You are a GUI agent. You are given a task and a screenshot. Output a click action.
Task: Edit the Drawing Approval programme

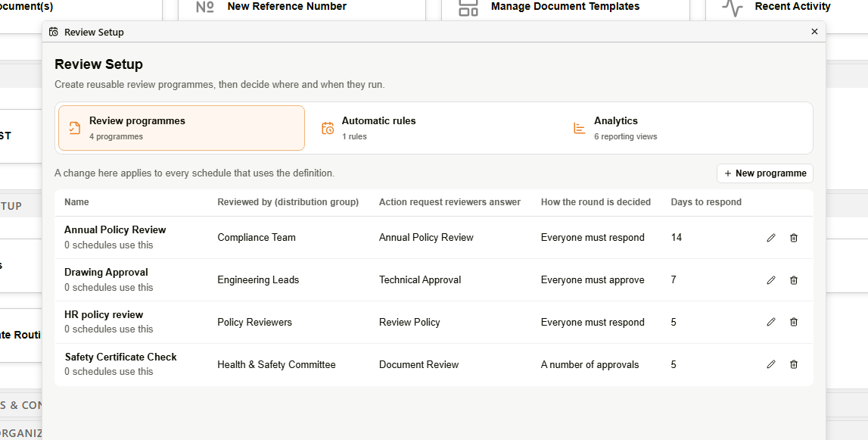pos(771,280)
